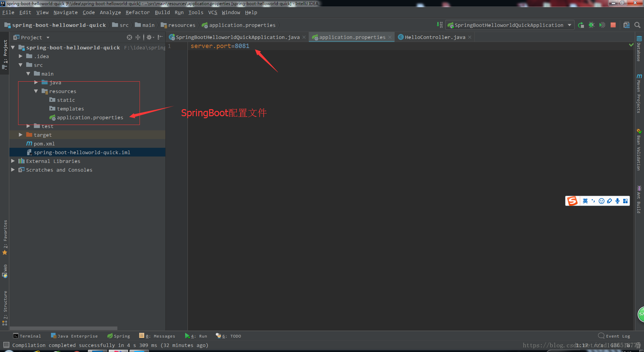Image resolution: width=644 pixels, height=352 pixels.
Task: Open Project Structure icon in toolbar
Action: pos(626,25)
